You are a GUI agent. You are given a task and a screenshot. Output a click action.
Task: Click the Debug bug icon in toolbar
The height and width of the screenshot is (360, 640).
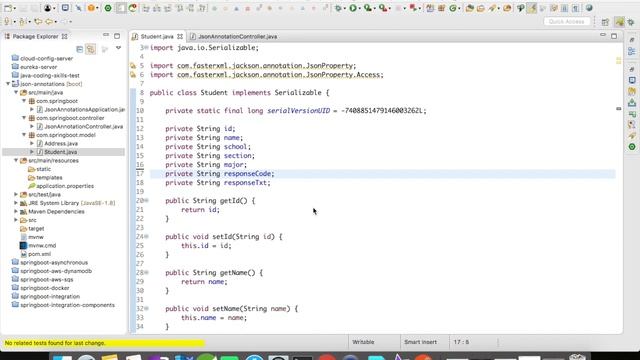click(338, 8)
